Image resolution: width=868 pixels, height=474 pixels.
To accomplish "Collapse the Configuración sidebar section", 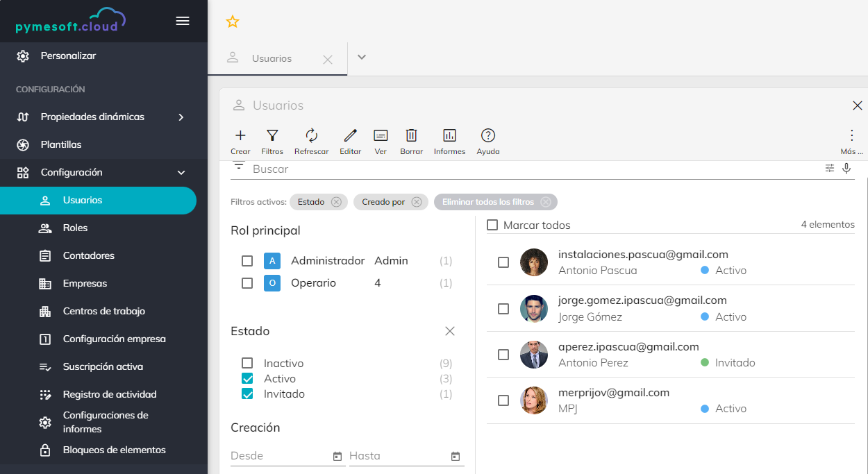I will 181,173.
